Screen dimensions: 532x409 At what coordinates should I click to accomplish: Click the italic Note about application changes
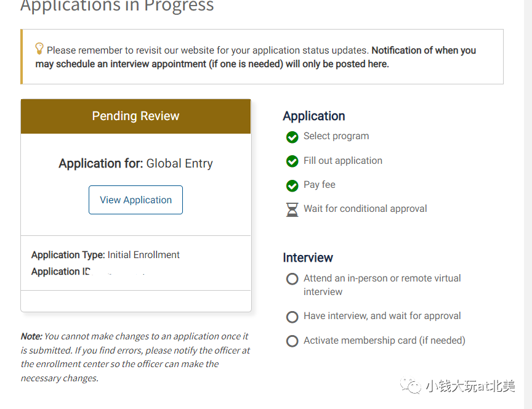(135, 357)
